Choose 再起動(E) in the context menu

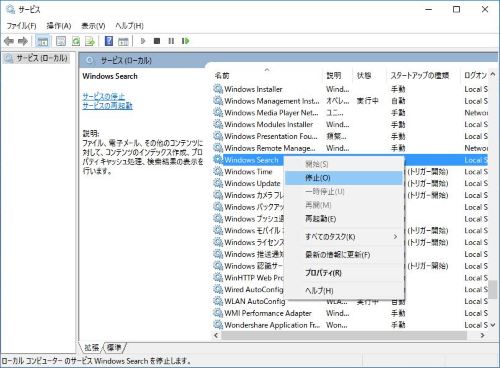click(x=344, y=219)
